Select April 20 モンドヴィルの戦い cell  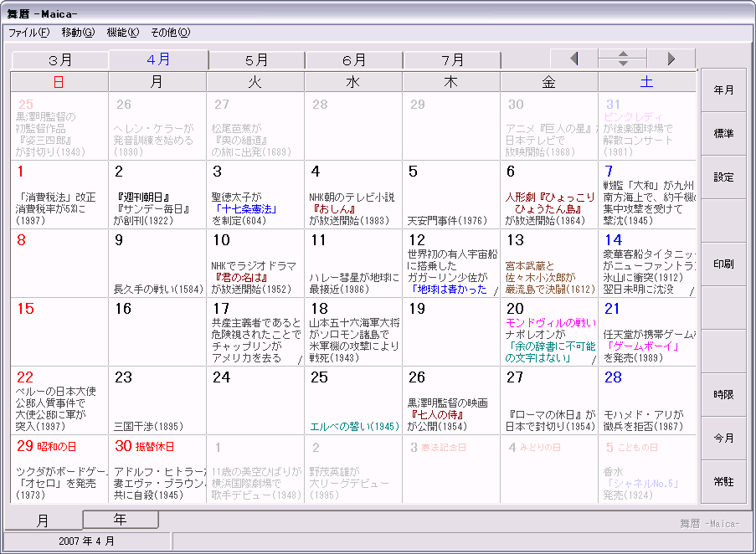point(548,332)
